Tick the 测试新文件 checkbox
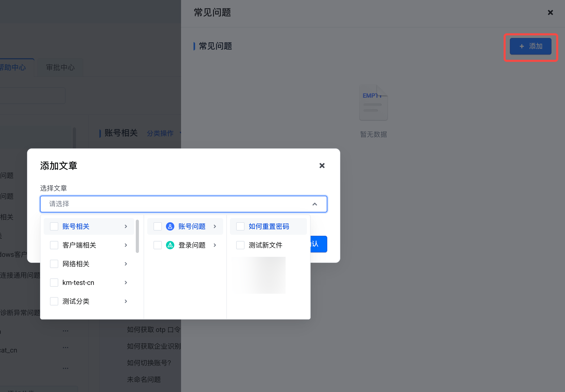 point(240,245)
